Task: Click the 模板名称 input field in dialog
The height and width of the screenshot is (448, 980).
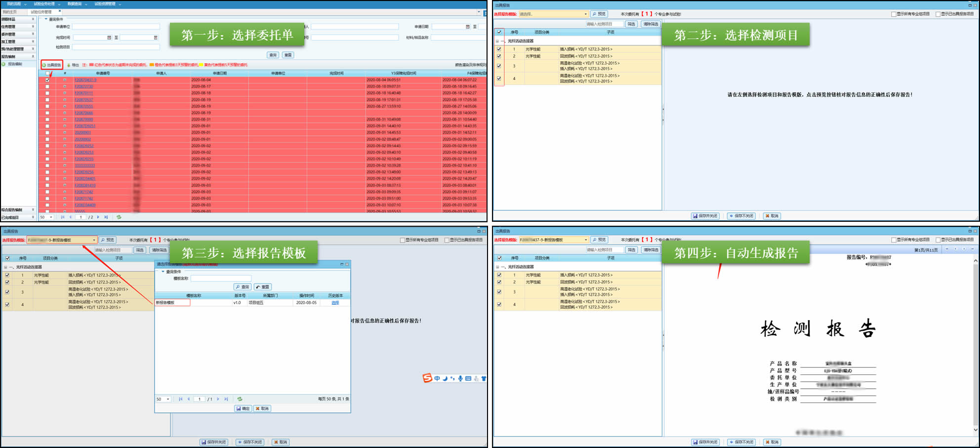Action: 221,279
